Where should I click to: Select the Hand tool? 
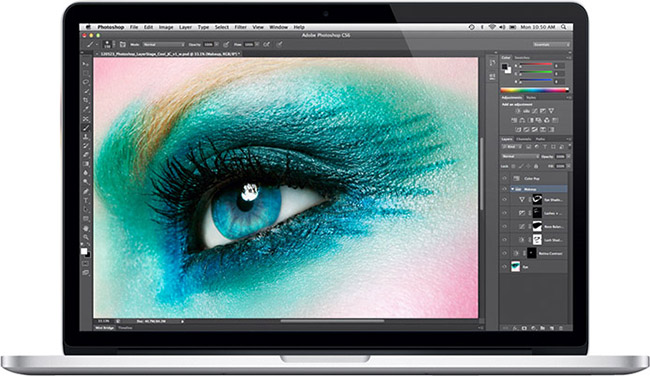pyautogui.click(x=85, y=228)
